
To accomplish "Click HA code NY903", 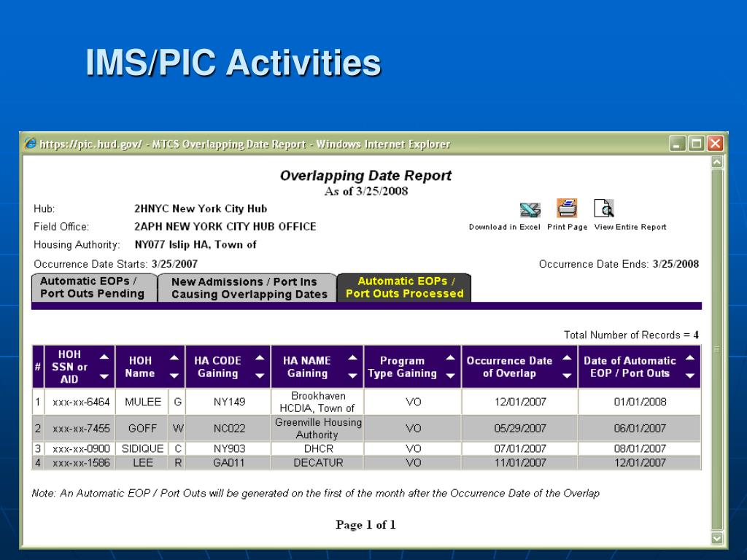I will click(x=229, y=448).
